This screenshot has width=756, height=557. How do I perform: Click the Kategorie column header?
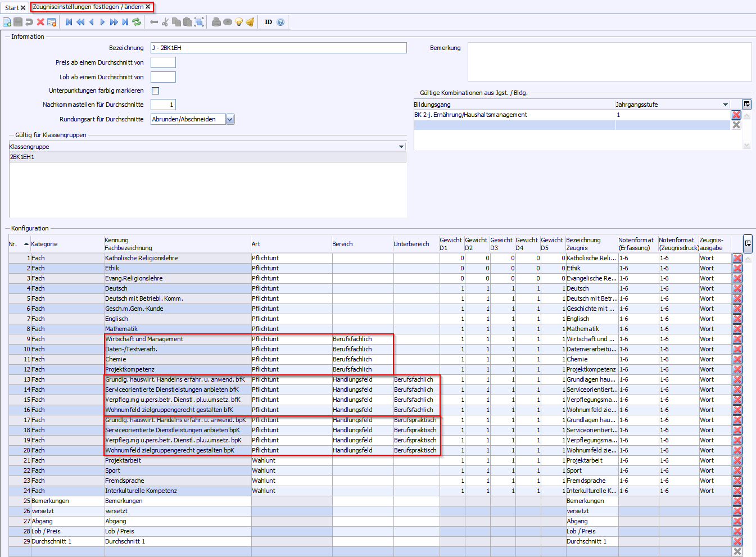pos(67,244)
